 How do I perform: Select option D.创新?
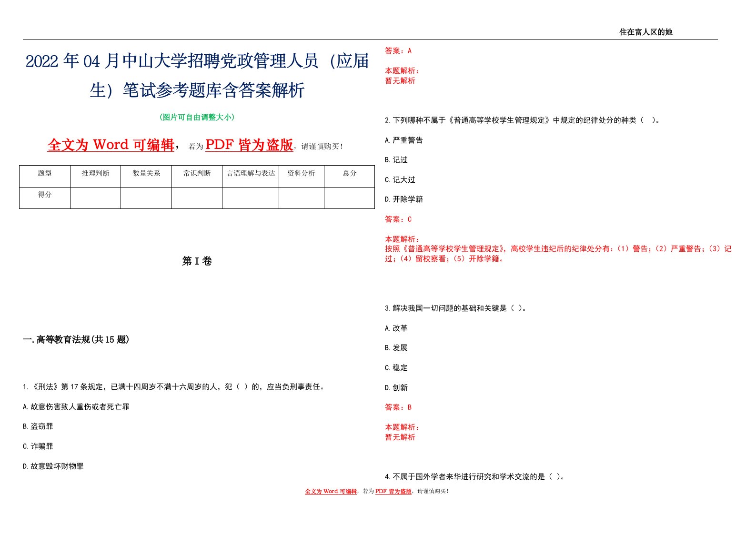[396, 388]
